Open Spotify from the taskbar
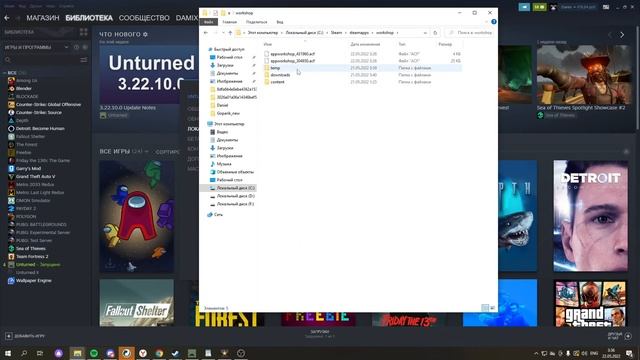The height and width of the screenshot is (360, 640). click(94, 353)
